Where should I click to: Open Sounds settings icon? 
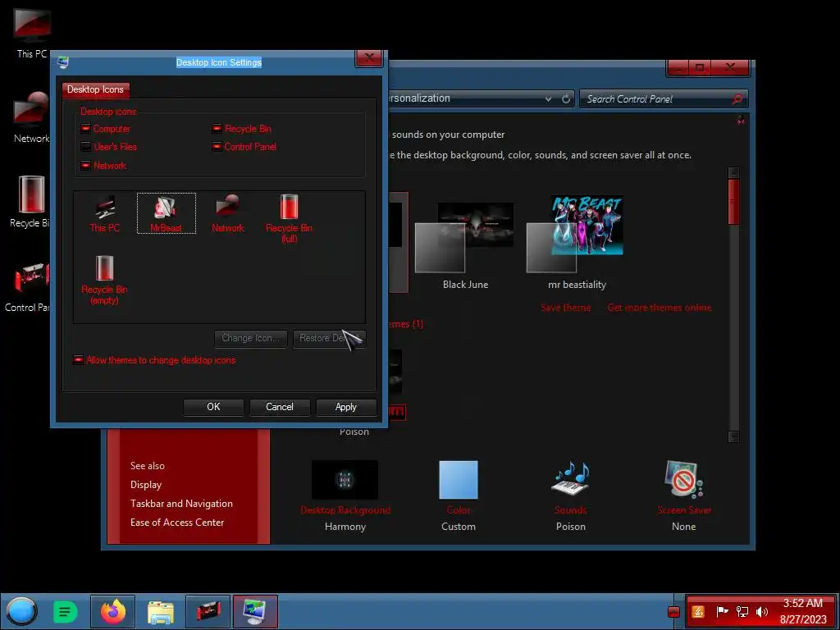click(x=571, y=478)
